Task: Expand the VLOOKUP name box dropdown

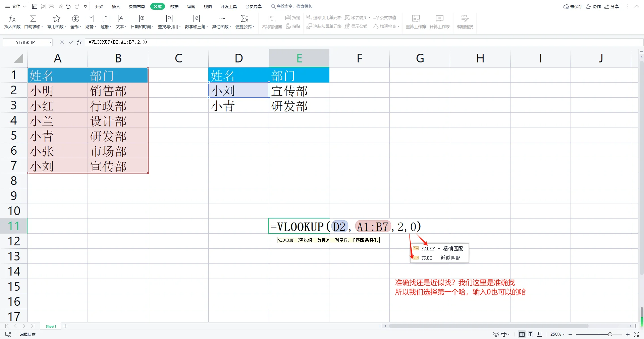Action: point(51,42)
